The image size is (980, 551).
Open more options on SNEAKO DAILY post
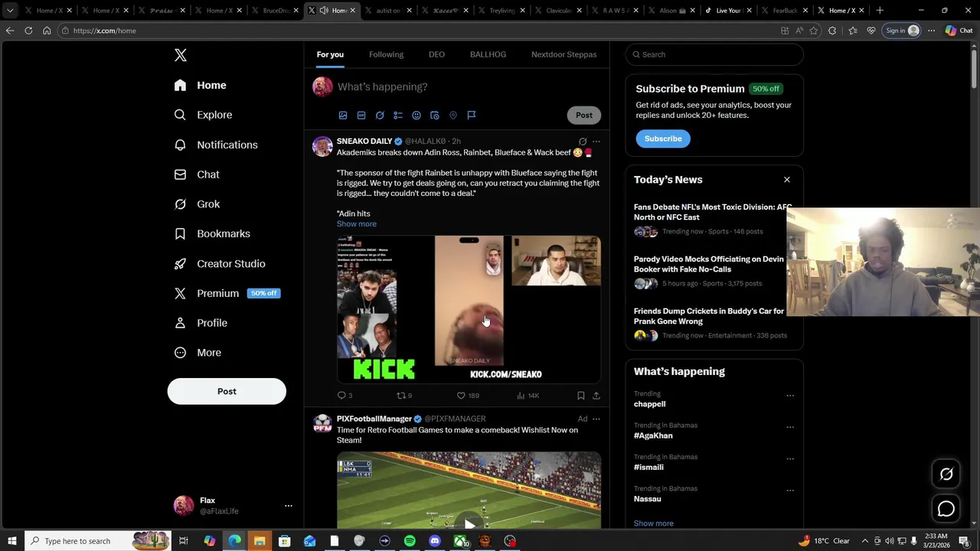tap(596, 142)
